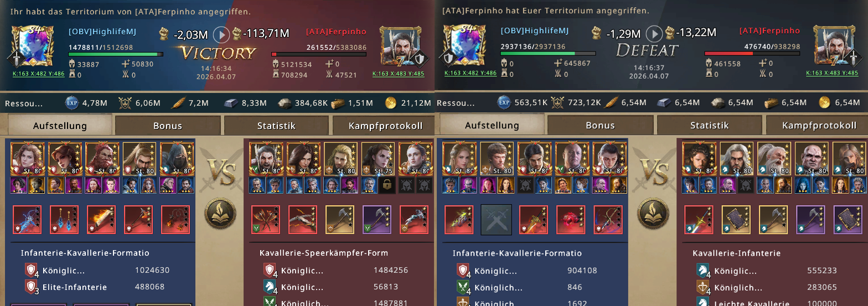Play the Victory battle replay
Viewport: 868px width, 306px height.
tap(221, 35)
